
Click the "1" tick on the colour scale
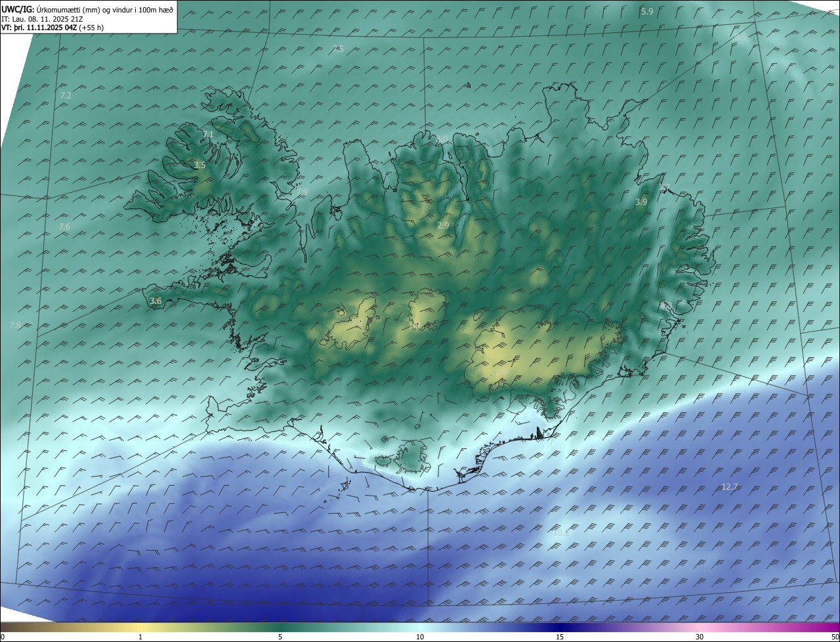(x=140, y=637)
